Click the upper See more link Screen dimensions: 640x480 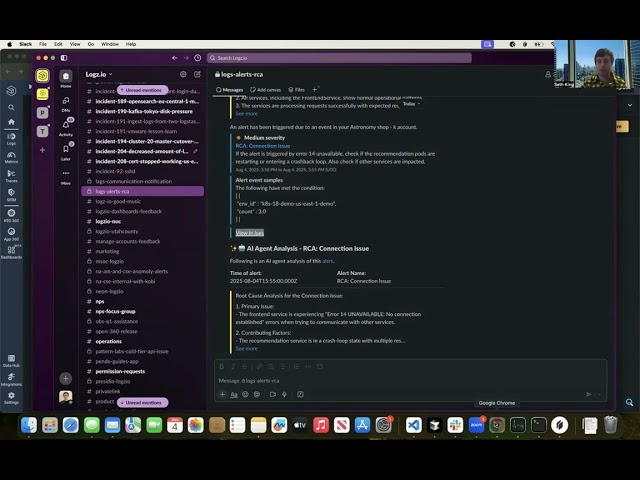[247, 113]
